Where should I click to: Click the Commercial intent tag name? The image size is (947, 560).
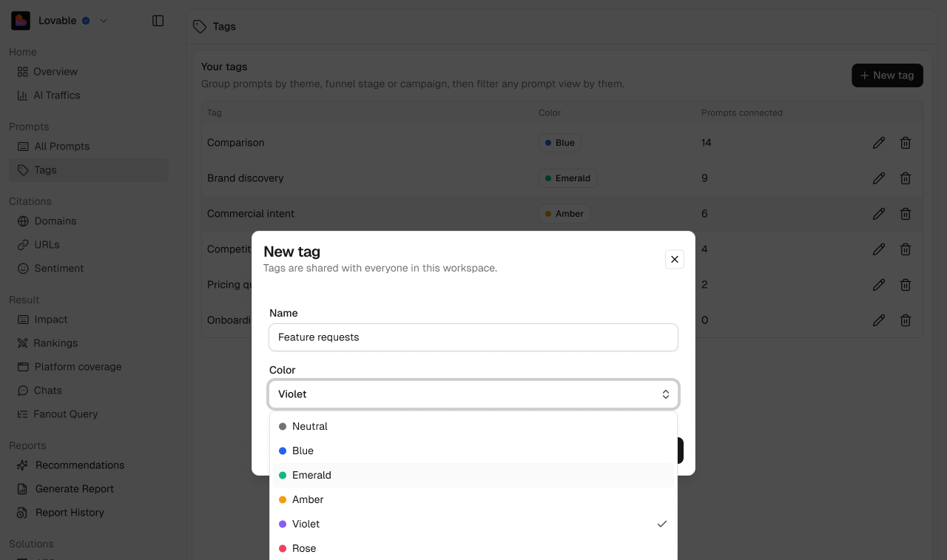tap(251, 214)
